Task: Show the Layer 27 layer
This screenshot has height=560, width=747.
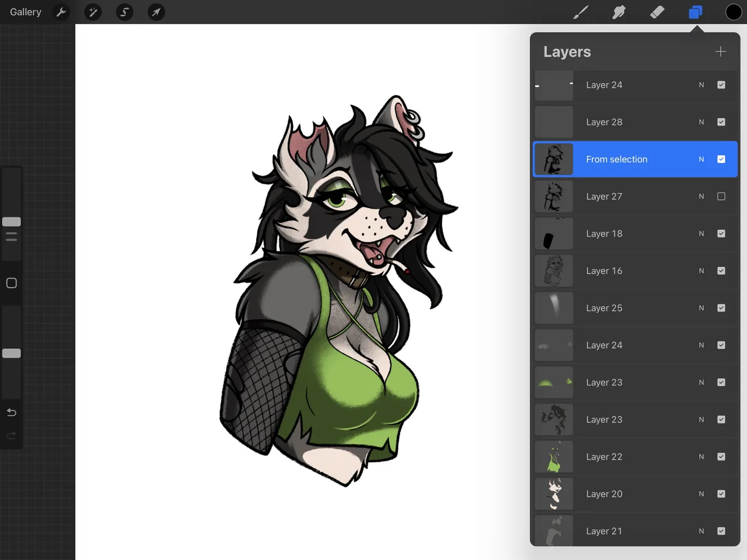Action: tap(721, 197)
